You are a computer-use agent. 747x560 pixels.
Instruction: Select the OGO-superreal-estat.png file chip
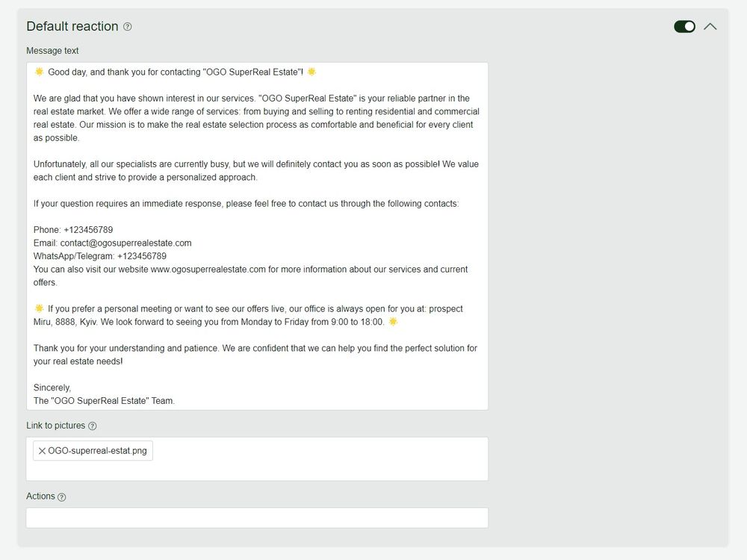pyautogui.click(x=98, y=451)
